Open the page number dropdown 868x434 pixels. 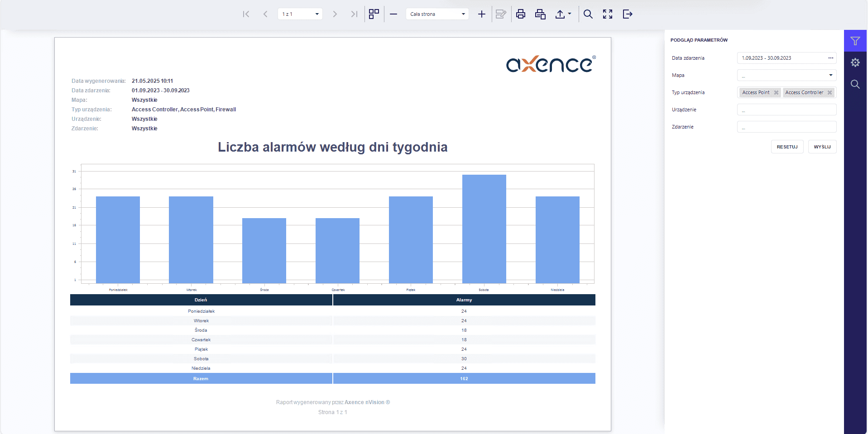[300, 14]
